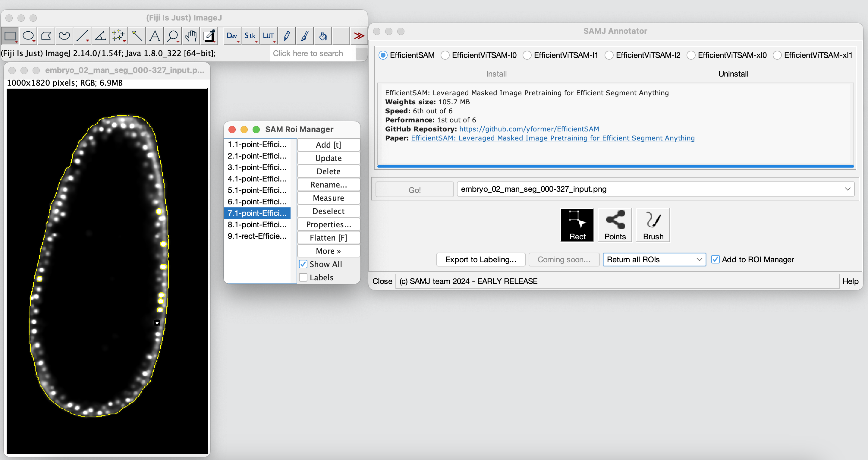The height and width of the screenshot is (460, 868).
Task: Pick the Color picker dropper tool
Action: click(x=209, y=36)
